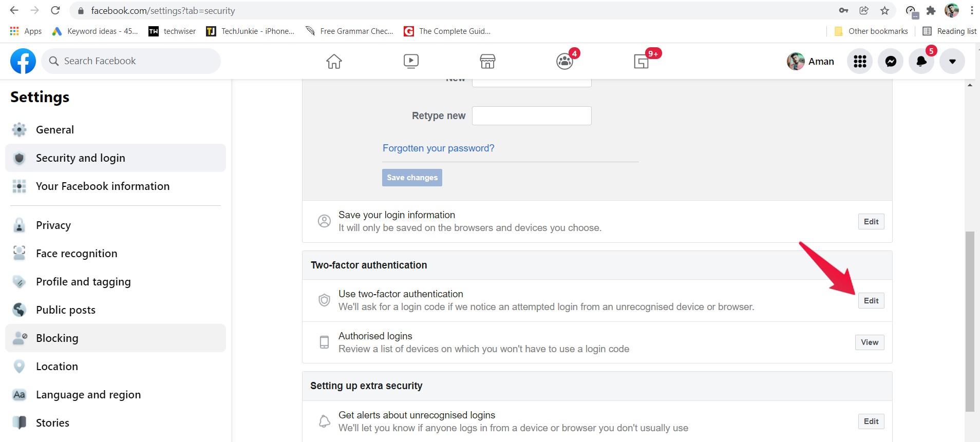Viewport: 980px width, 442px height.
Task: Open Profile and tagging settings
Action: coord(116,282)
